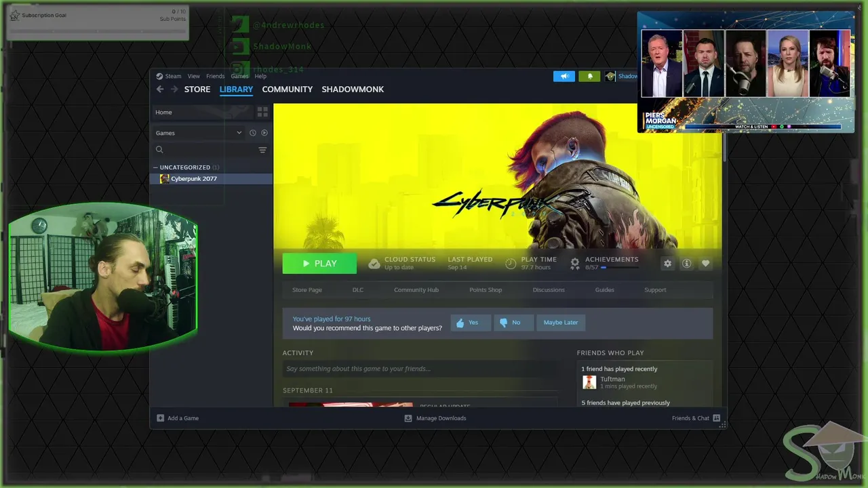Click the Manage Downloads icon
This screenshot has height=488, width=868.
pyautogui.click(x=408, y=418)
